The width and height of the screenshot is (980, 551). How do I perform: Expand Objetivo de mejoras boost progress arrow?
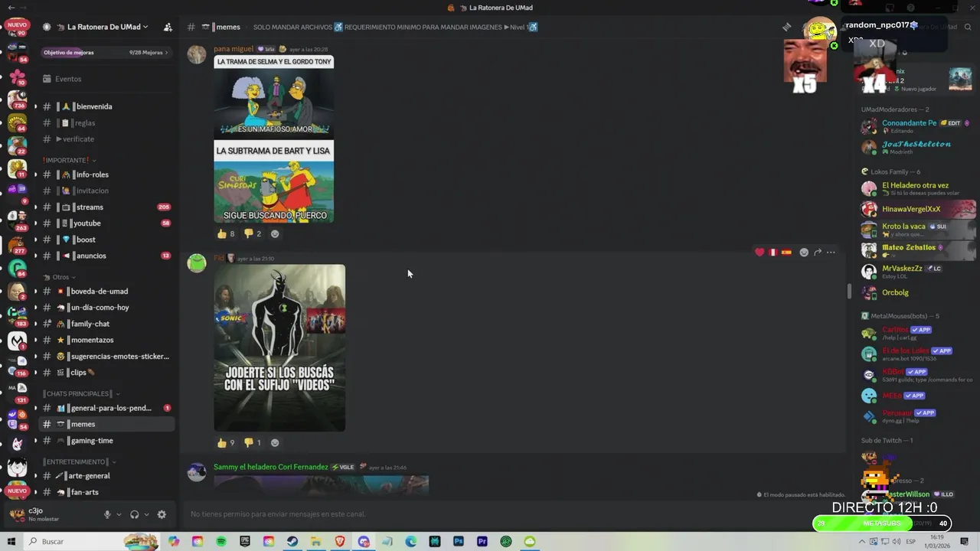166,53
